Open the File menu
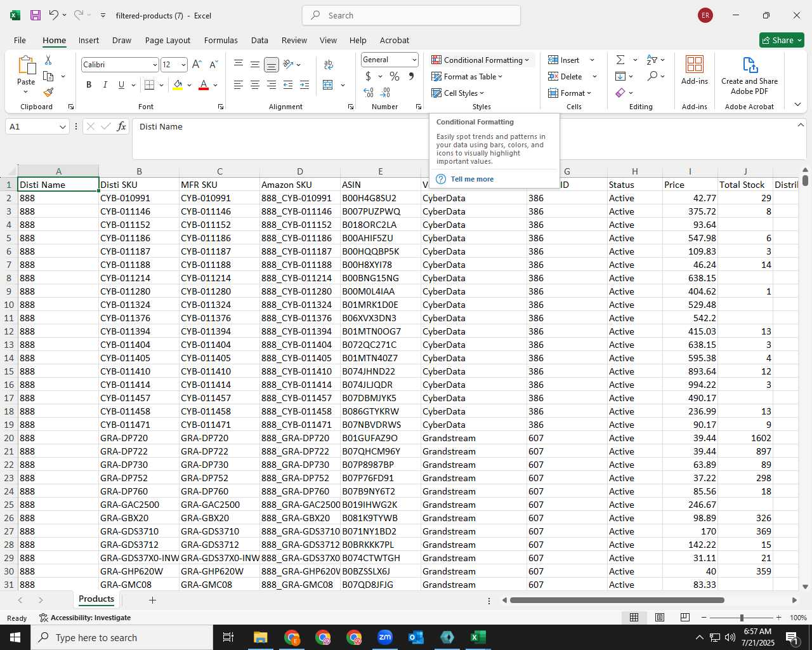The image size is (812, 650). pyautogui.click(x=20, y=40)
